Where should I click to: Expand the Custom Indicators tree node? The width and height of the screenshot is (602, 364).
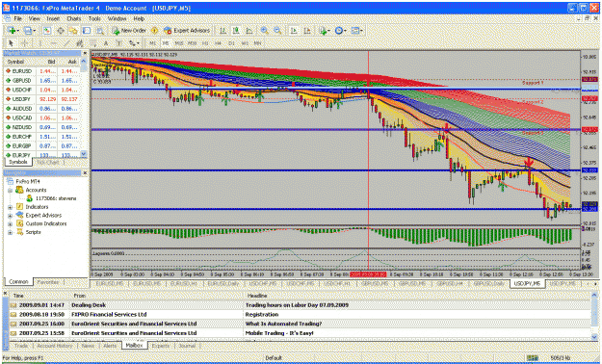[x=10, y=224]
